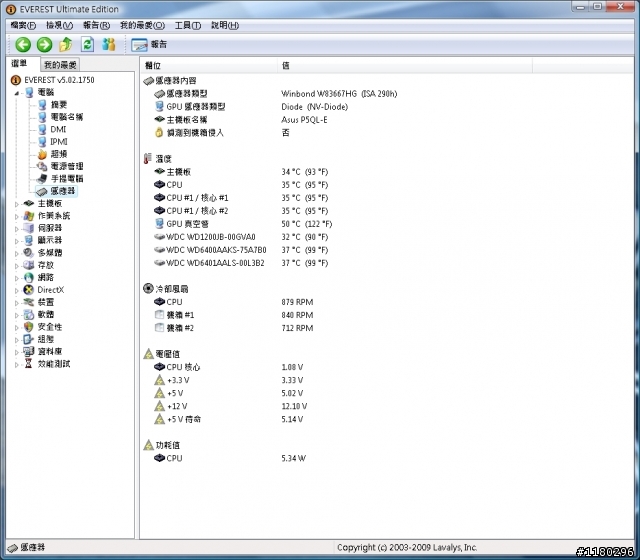Viewport: 640px width, 560px height.
Task: Select the 感應器類型 Winbond W83667HG row
Action: click(276, 94)
